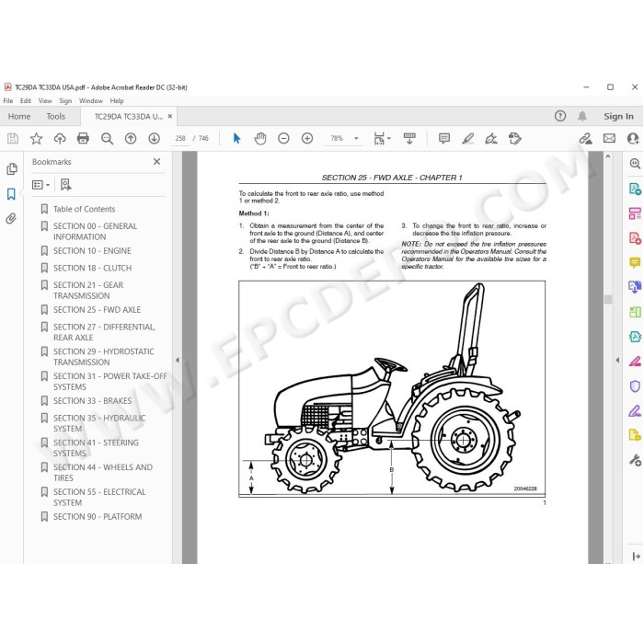
Task: Select the arrow Selection tool
Action: click(x=236, y=138)
